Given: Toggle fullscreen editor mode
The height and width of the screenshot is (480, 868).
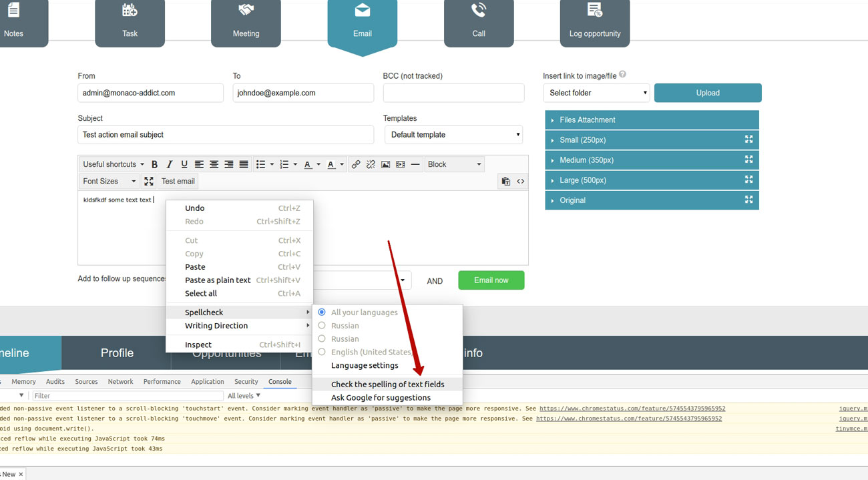Looking at the screenshot, I should (149, 181).
